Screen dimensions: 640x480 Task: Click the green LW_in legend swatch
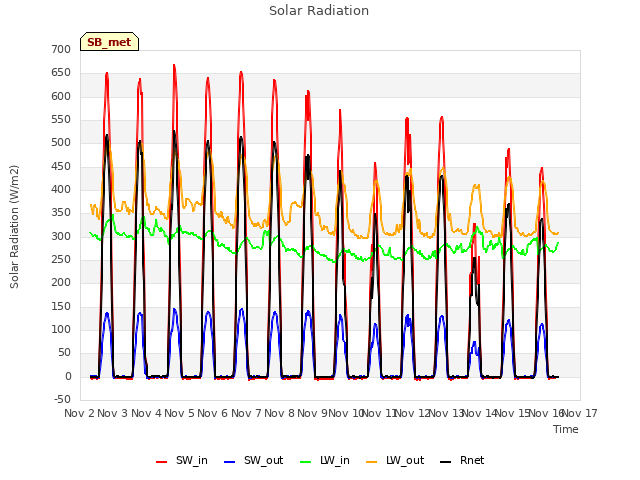306,462
